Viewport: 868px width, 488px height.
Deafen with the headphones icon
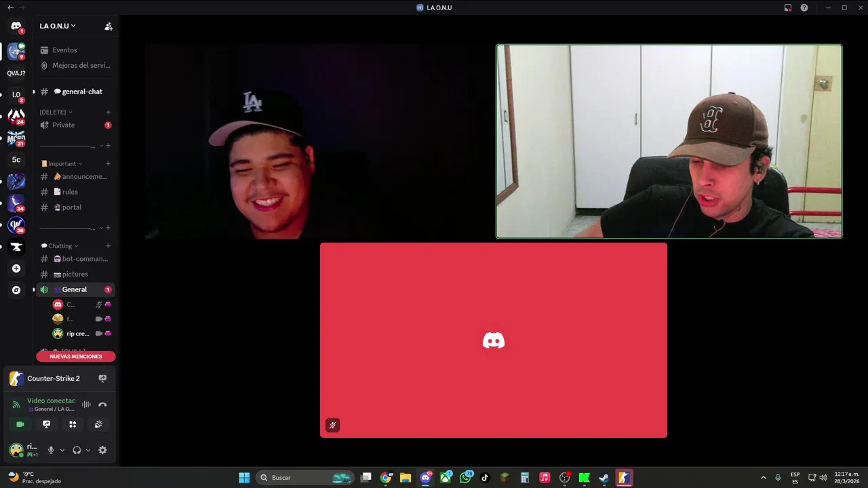[x=77, y=450]
